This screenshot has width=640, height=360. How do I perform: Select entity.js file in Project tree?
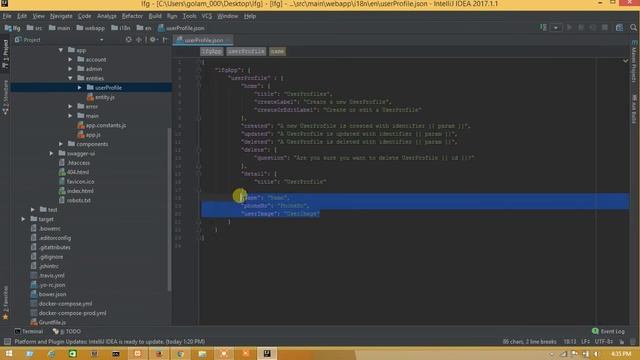click(x=101, y=97)
